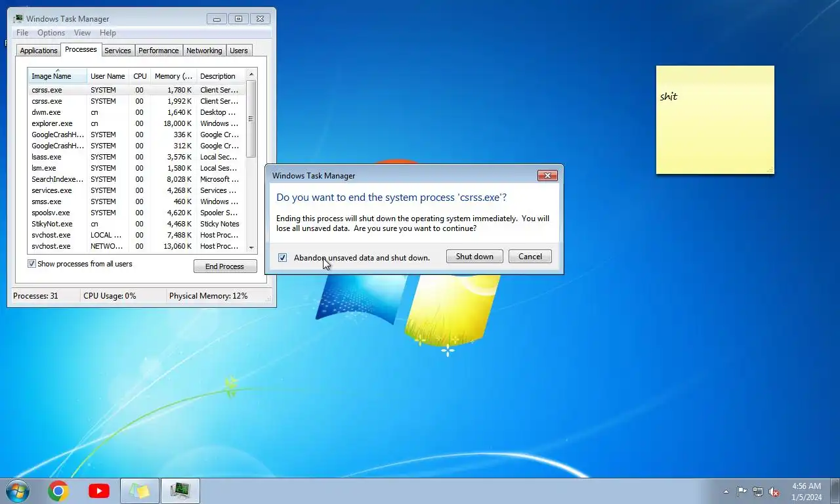This screenshot has height=504, width=840.
Task: Select GoogleCrashH... row with 312 K
Action: pyautogui.click(x=136, y=146)
